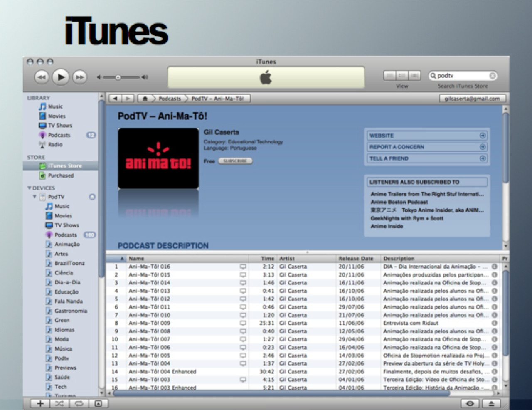Select iTunes Store in the sidebar

point(64,166)
